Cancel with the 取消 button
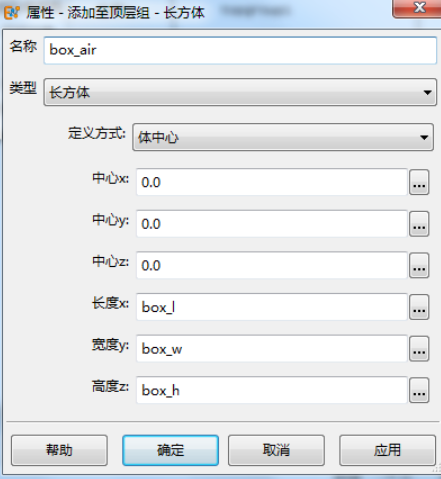Screen dimensions: 441x479 point(276,450)
